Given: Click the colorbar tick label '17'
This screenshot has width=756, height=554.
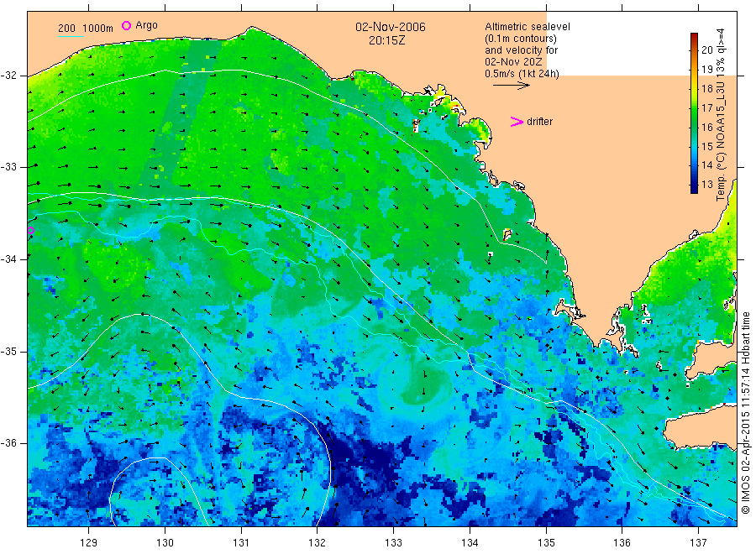Looking at the screenshot, I should (706, 107).
